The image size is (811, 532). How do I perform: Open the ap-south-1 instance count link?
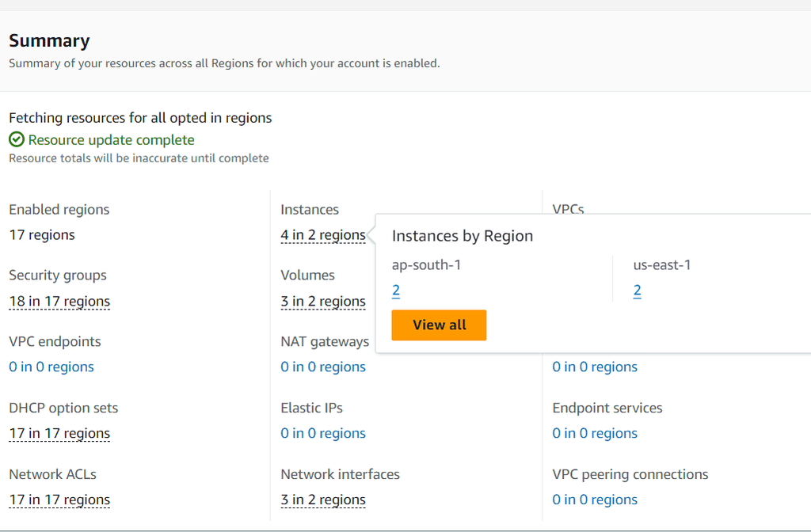[395, 290]
